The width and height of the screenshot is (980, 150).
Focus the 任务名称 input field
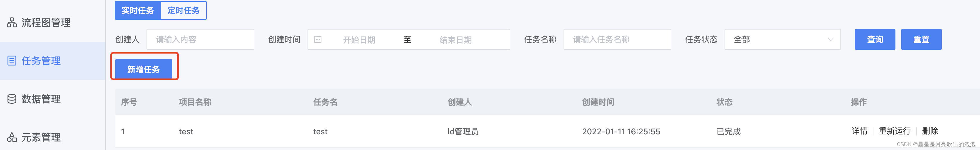[617, 39]
